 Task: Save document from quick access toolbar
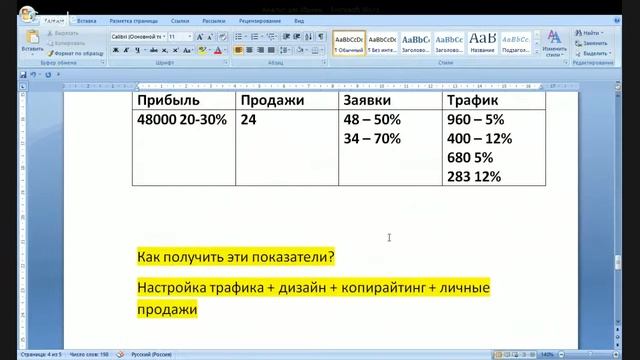click(23, 75)
